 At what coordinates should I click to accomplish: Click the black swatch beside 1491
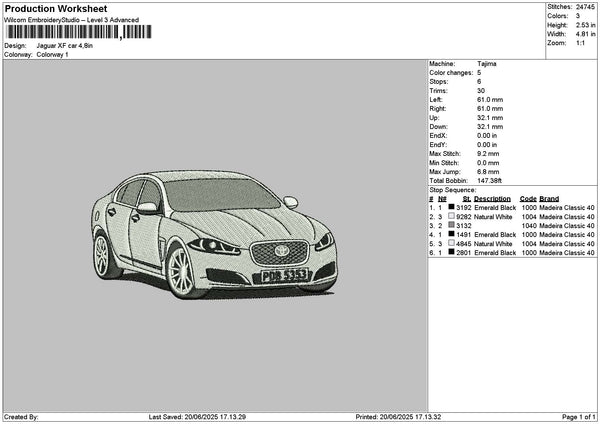(451, 235)
